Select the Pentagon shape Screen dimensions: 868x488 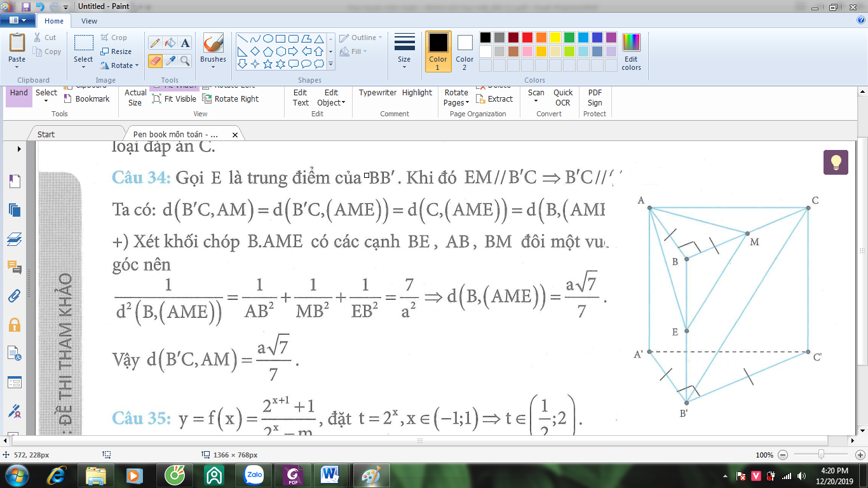268,51
